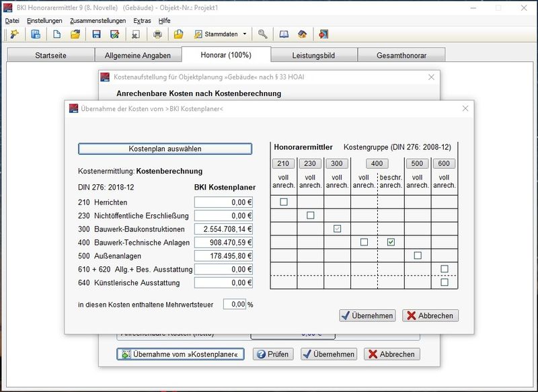This screenshot has width=538, height=392.
Task: Click the wizard wand toolbar icon
Action: click(13, 34)
